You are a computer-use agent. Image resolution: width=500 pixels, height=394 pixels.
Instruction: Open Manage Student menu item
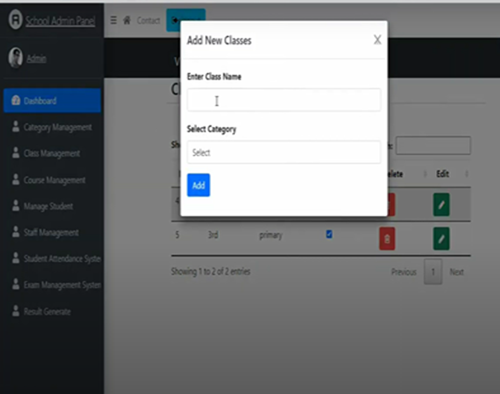pos(52,206)
